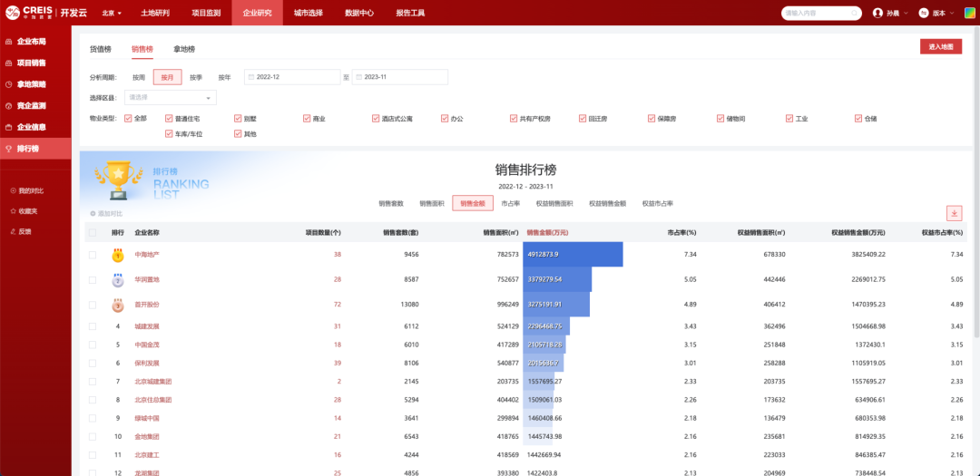Open 企业信息 sidebar icon
Image resolution: width=980 pixels, height=476 pixels.
9,127
